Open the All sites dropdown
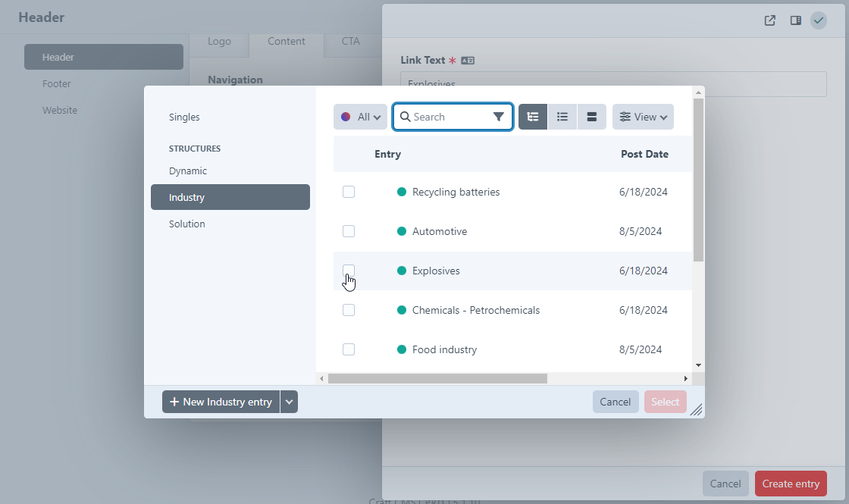The image size is (849, 504). pos(360,117)
